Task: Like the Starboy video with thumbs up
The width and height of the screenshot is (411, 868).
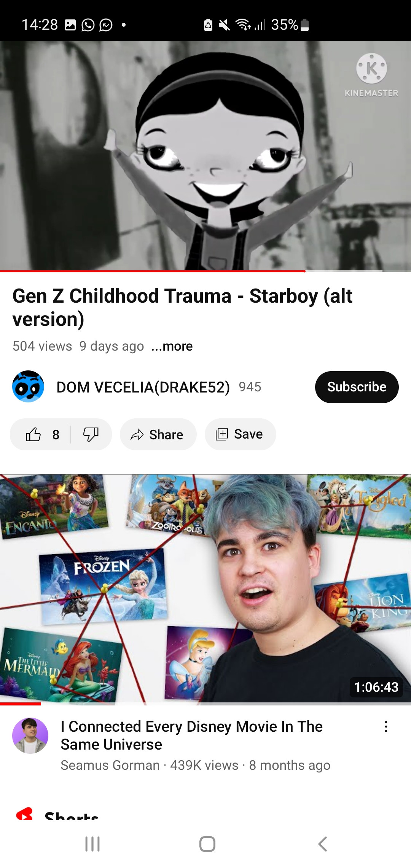Action: pos(40,434)
